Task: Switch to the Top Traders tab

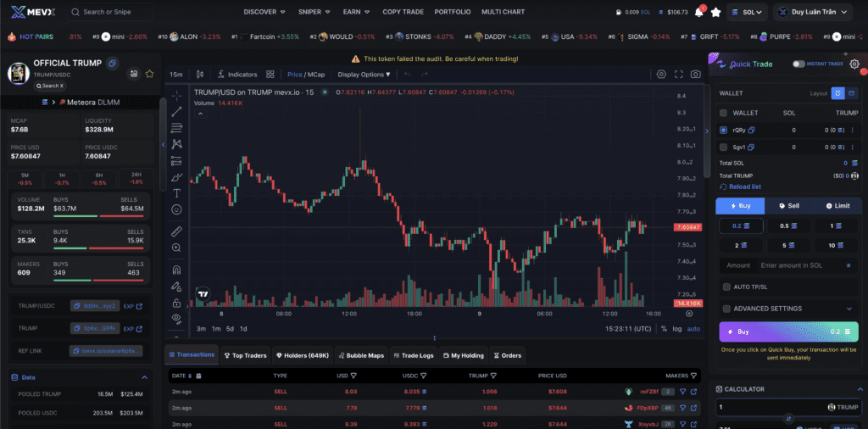Action: [x=245, y=355]
